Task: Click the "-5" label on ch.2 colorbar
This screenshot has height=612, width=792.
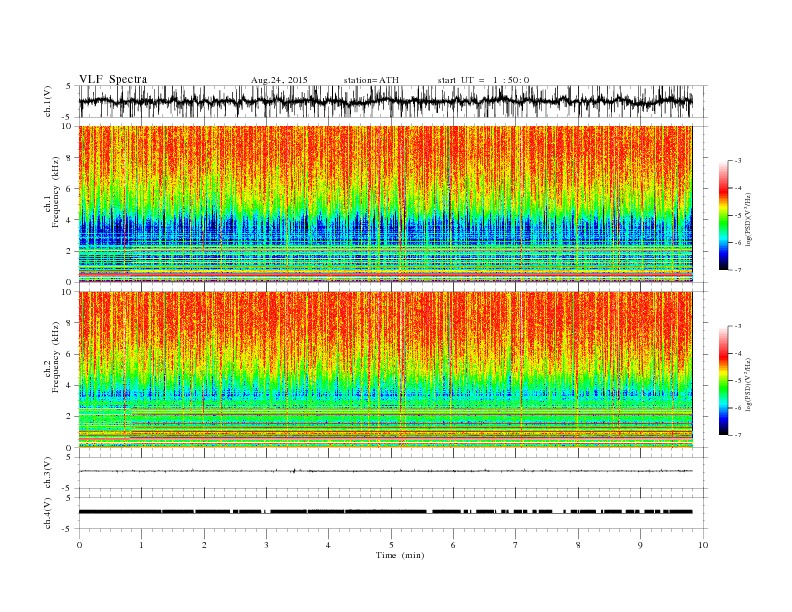Action: pyautogui.click(x=737, y=381)
